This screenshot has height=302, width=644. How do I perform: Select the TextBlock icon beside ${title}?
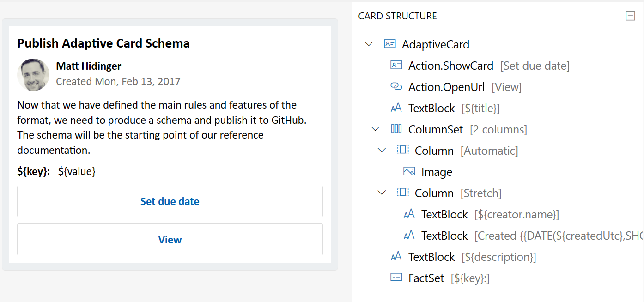point(396,108)
